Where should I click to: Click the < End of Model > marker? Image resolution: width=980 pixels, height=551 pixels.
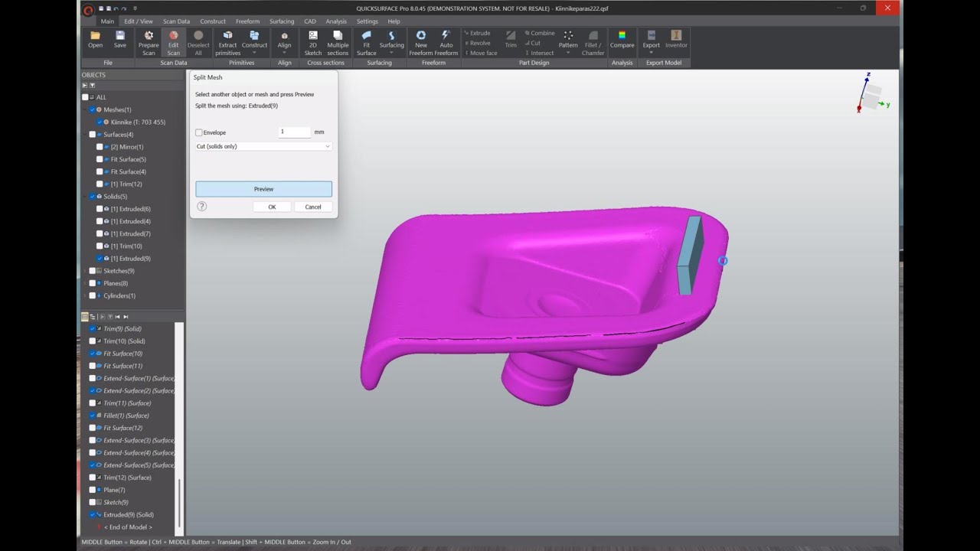(128, 527)
